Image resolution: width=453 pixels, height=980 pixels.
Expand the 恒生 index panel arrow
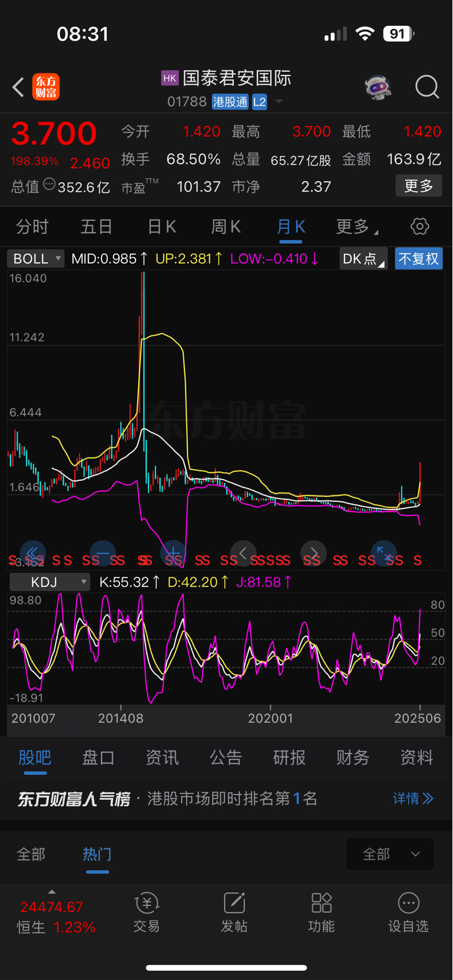click(52, 892)
